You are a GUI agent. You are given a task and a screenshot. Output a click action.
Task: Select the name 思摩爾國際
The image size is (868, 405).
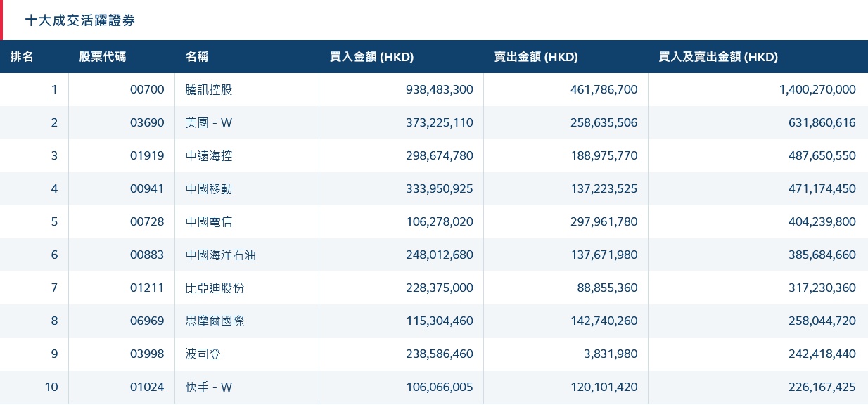click(x=215, y=321)
